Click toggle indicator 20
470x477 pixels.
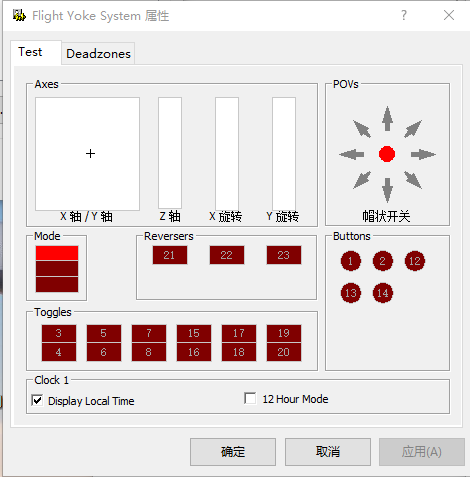[284, 352]
